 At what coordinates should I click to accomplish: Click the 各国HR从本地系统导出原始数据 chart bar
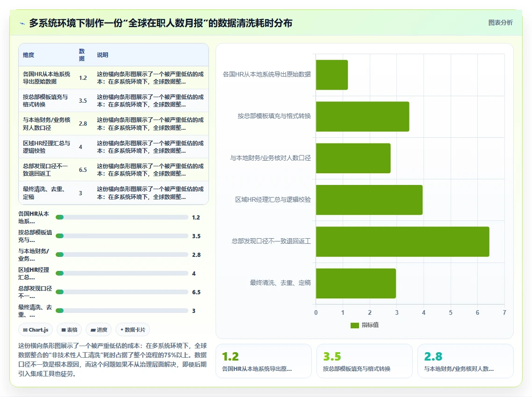click(332, 75)
